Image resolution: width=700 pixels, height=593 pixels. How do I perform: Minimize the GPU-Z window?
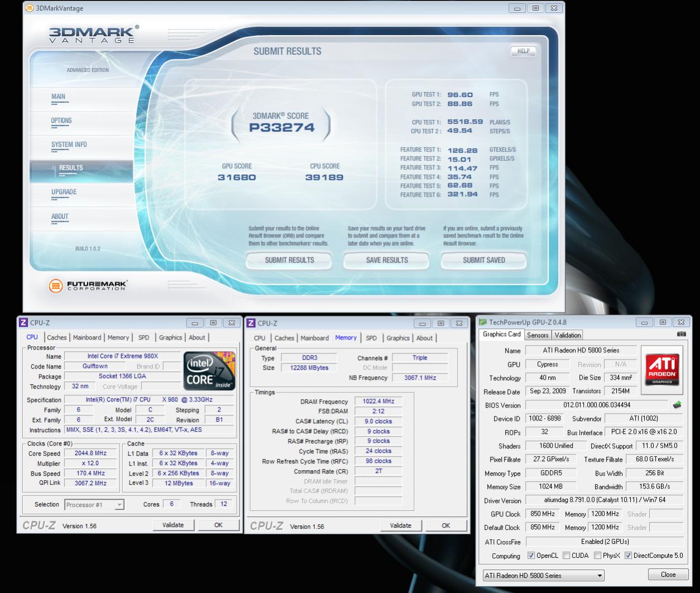(x=645, y=322)
